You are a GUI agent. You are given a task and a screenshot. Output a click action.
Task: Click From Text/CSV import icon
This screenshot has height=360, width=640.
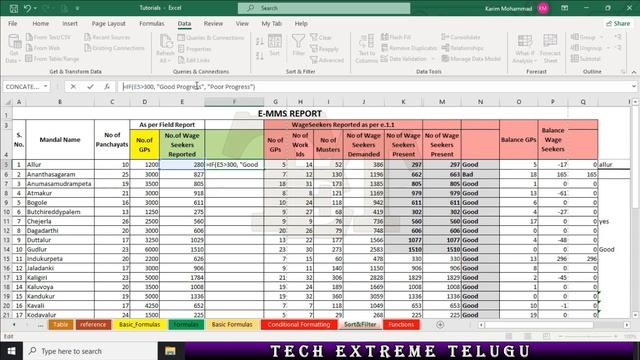[x=29, y=37]
